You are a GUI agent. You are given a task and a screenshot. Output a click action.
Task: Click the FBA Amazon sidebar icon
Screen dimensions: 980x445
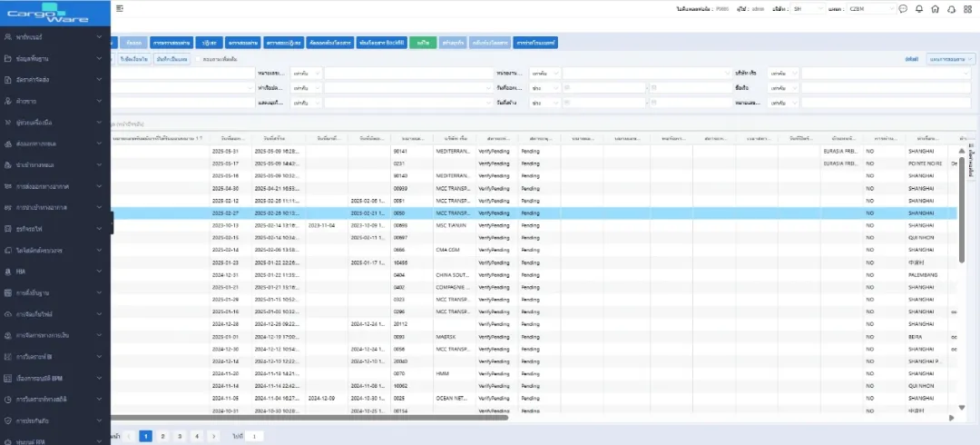pyautogui.click(x=8, y=271)
